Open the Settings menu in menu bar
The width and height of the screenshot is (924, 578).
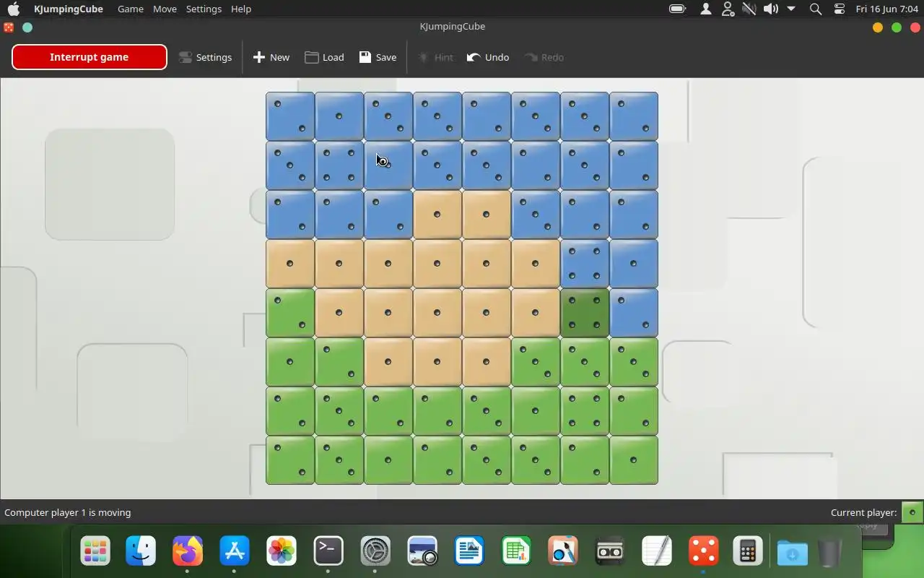point(204,9)
